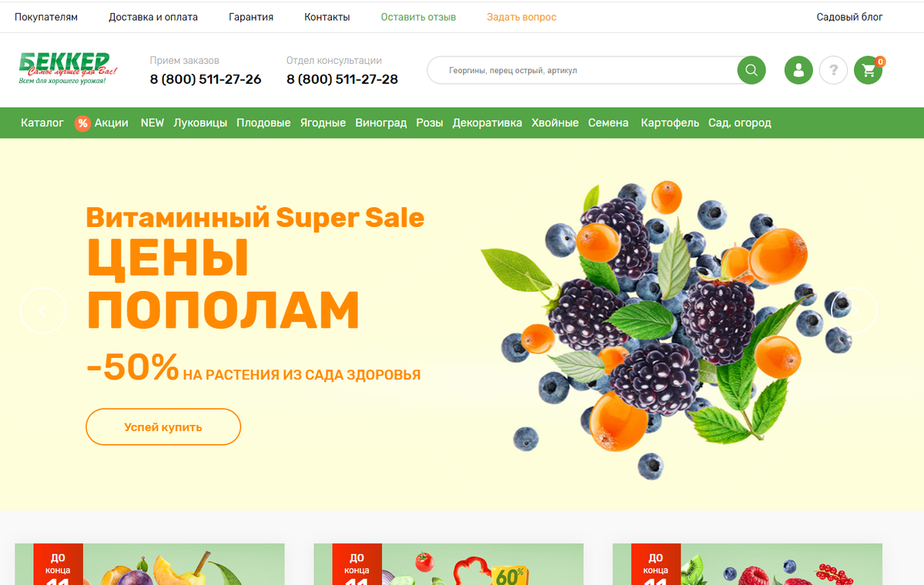Click the orange percent Акции icon
Image resolution: width=924 pixels, height=585 pixels.
82,123
